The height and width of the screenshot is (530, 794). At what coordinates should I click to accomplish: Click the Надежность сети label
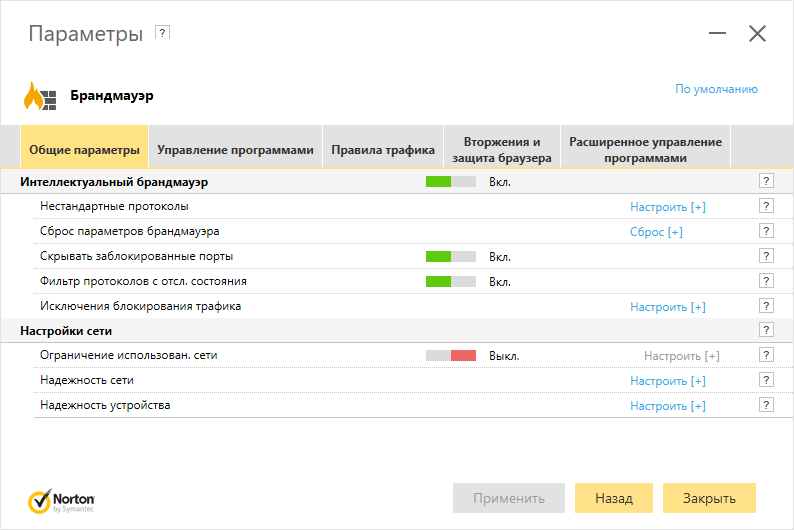[87, 380]
